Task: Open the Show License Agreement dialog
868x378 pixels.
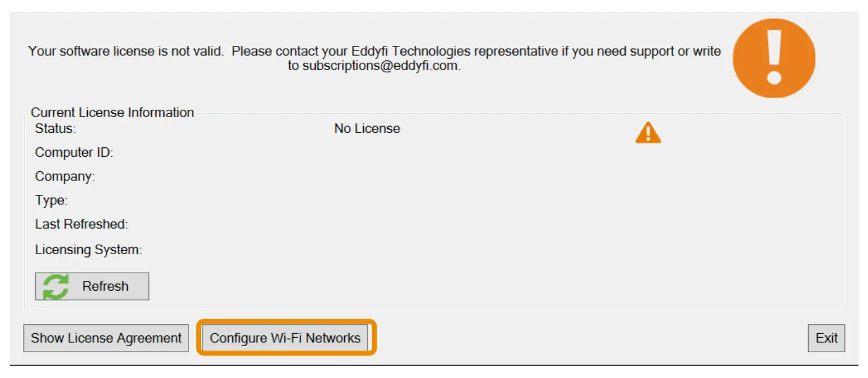Action: pos(106,338)
